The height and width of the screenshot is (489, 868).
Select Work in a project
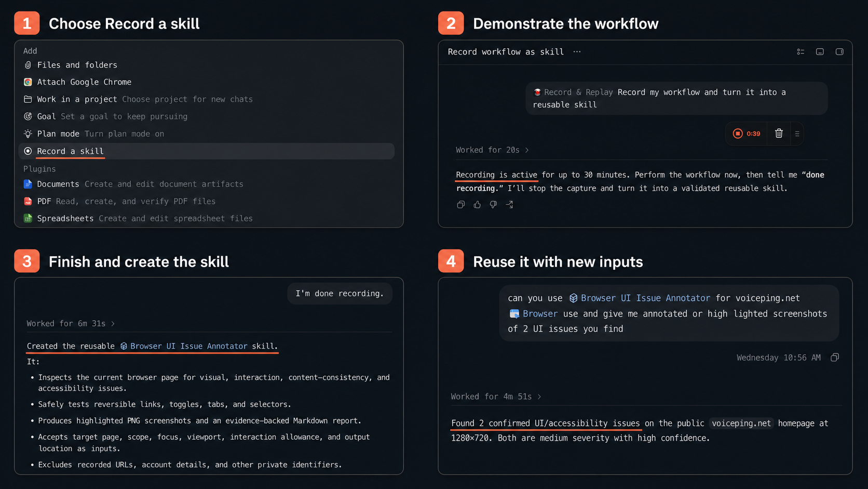(x=207, y=99)
